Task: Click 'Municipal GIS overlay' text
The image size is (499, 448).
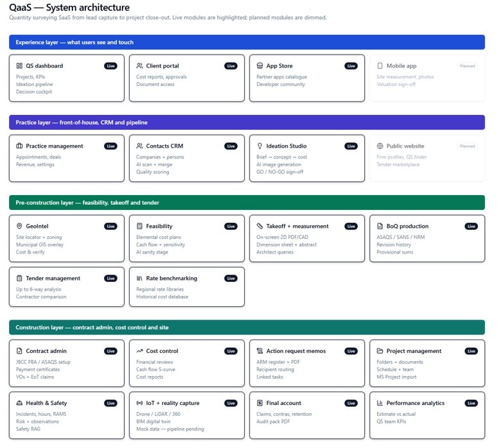Action: pyautogui.click(x=40, y=245)
